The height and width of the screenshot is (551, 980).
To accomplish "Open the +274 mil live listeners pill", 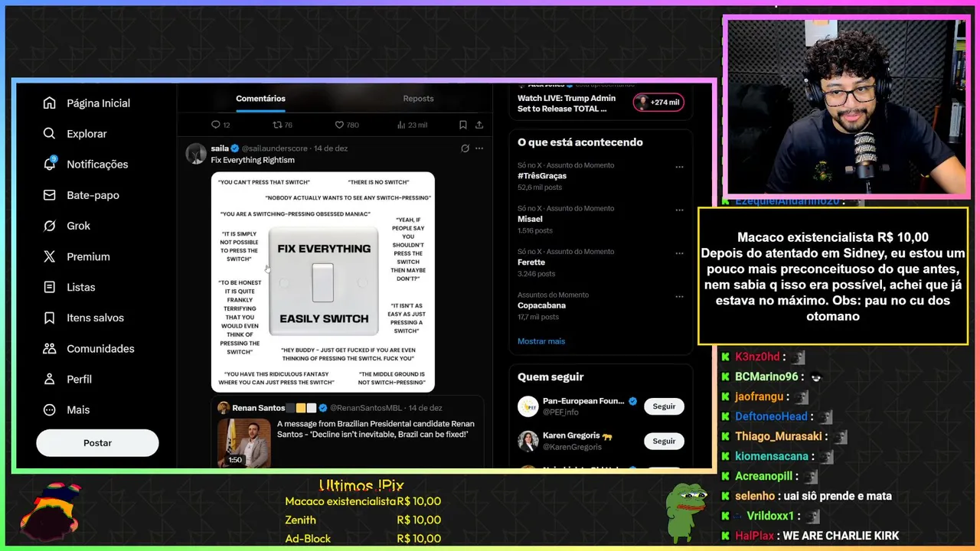I will pyautogui.click(x=658, y=103).
